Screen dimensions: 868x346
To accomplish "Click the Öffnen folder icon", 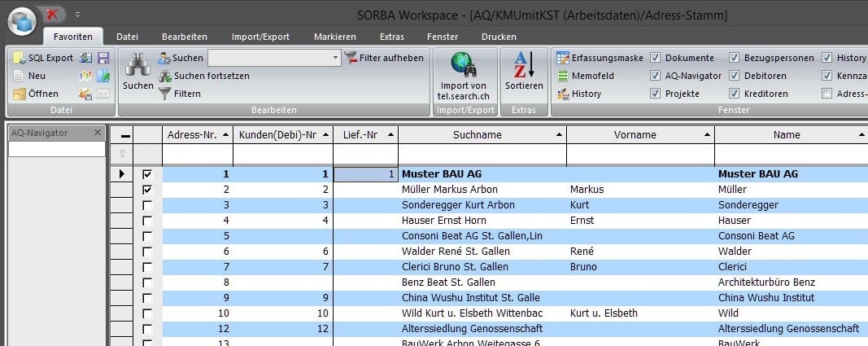I will [20, 94].
